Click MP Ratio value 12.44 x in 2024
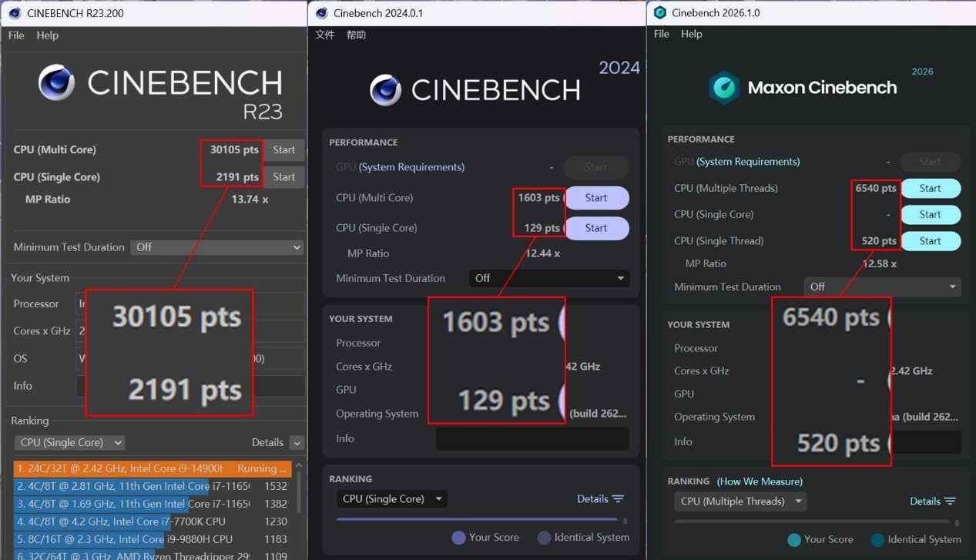976x560 pixels. click(x=542, y=253)
